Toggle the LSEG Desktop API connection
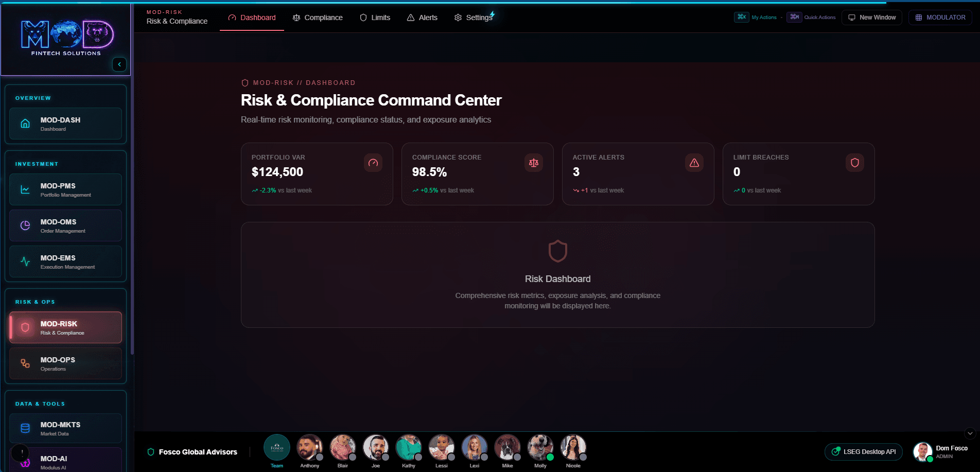 click(x=864, y=452)
